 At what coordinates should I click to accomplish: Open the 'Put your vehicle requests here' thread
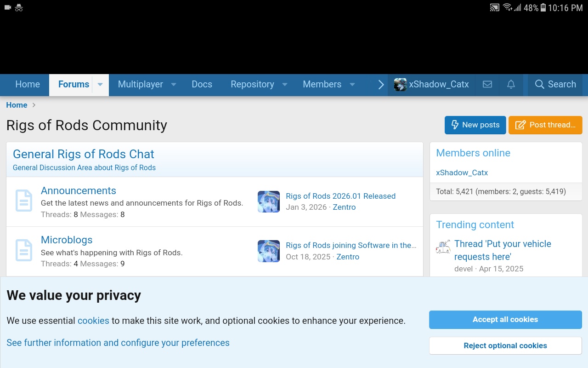click(503, 250)
